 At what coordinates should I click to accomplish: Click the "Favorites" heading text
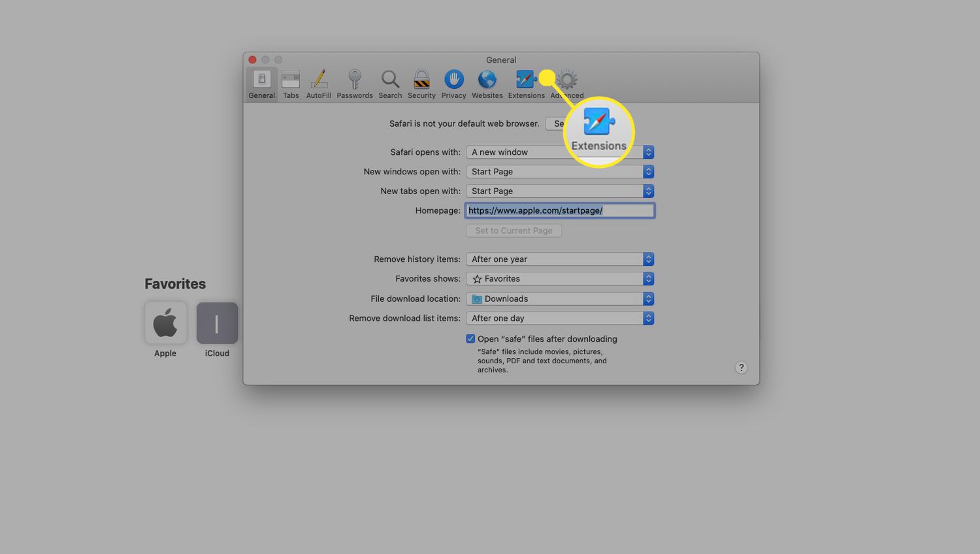click(x=175, y=284)
